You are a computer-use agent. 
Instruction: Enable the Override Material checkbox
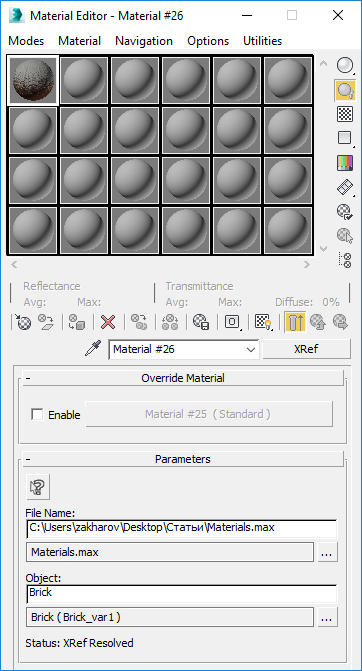[x=37, y=414]
